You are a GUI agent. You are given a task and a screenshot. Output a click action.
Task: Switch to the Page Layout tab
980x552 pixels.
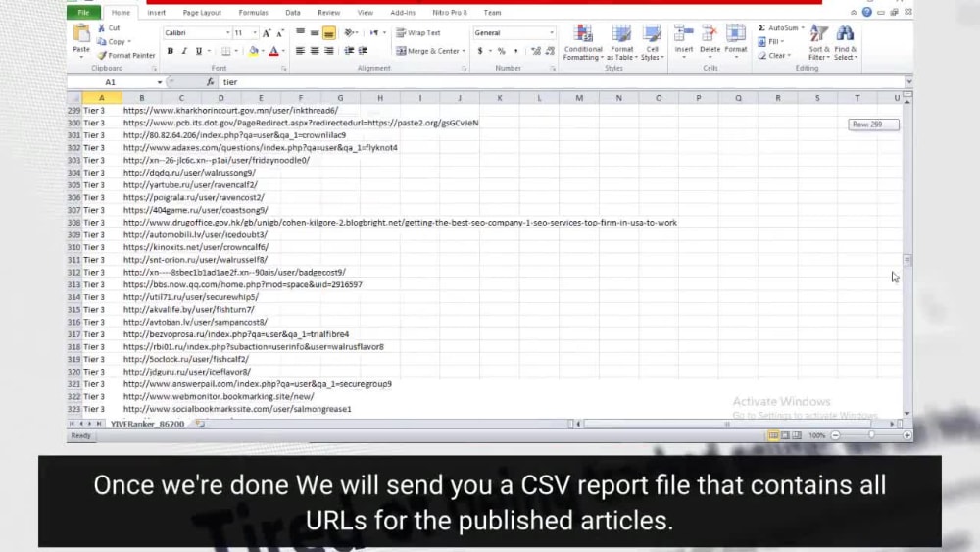click(202, 13)
